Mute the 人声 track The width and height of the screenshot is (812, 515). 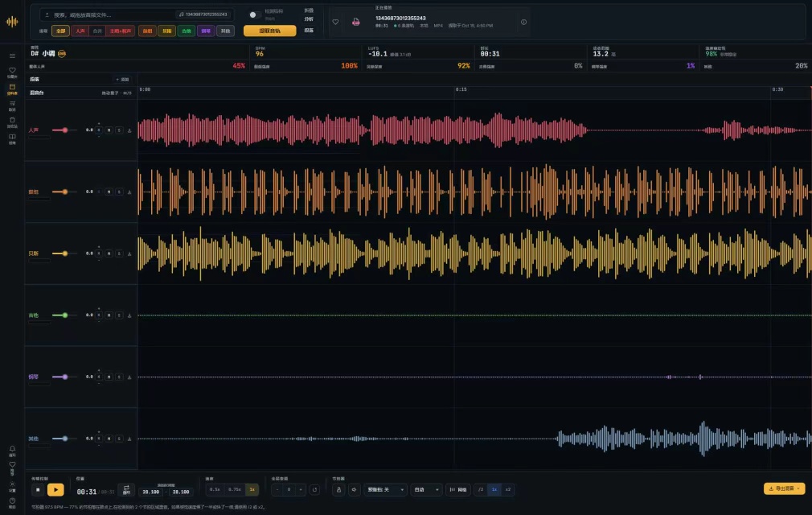click(x=109, y=130)
